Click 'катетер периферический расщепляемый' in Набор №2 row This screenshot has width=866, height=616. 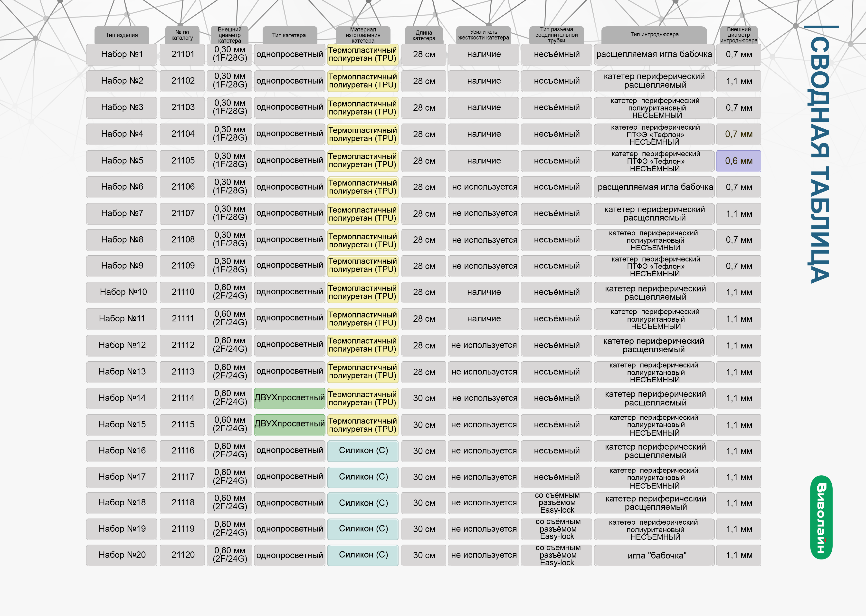click(x=654, y=81)
